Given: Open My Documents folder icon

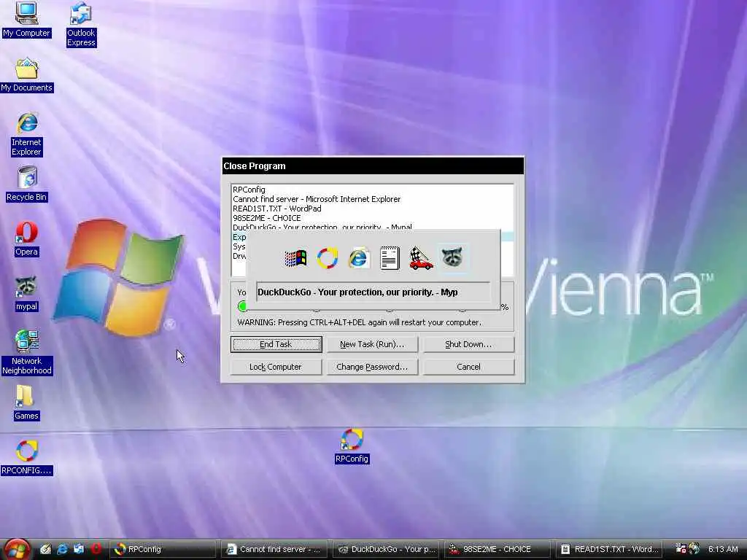Looking at the screenshot, I should pyautogui.click(x=27, y=75).
